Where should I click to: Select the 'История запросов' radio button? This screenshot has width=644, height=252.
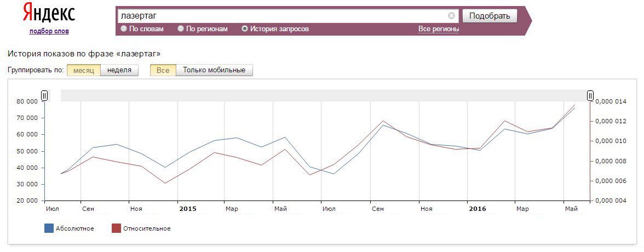pyautogui.click(x=245, y=29)
